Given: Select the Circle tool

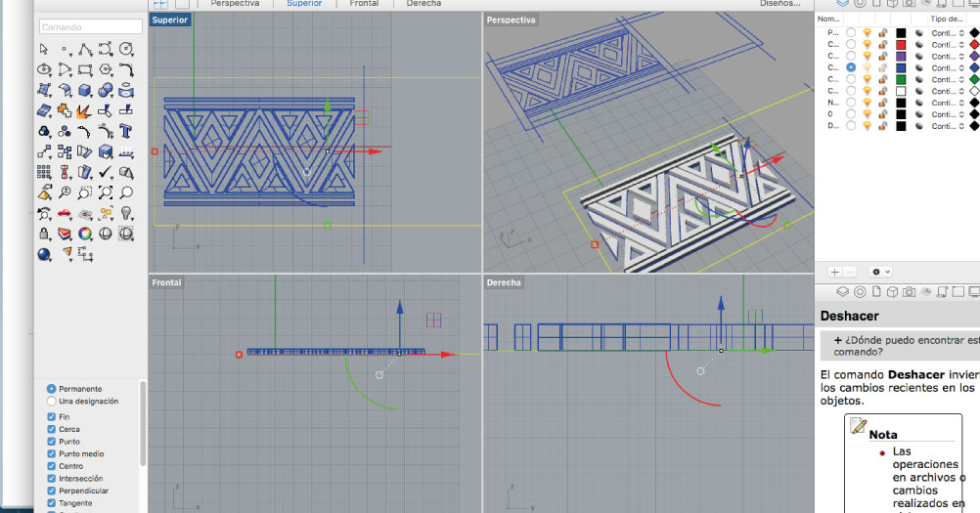Looking at the screenshot, I should [x=126, y=49].
